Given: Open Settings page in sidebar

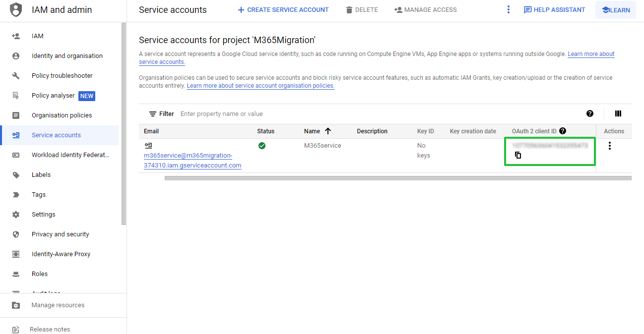Looking at the screenshot, I should (x=44, y=215).
